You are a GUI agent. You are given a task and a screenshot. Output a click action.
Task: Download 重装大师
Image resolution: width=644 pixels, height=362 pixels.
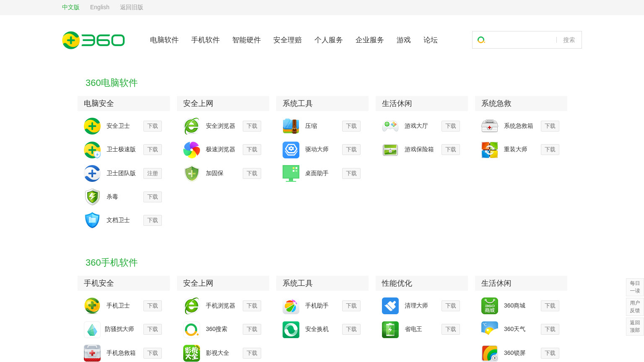550,150
